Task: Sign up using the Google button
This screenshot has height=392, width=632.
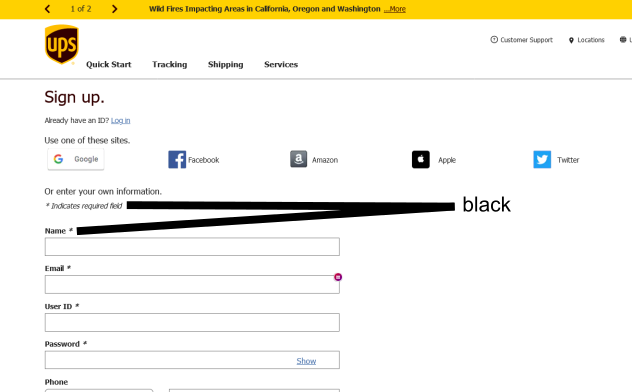Action: pos(76,159)
